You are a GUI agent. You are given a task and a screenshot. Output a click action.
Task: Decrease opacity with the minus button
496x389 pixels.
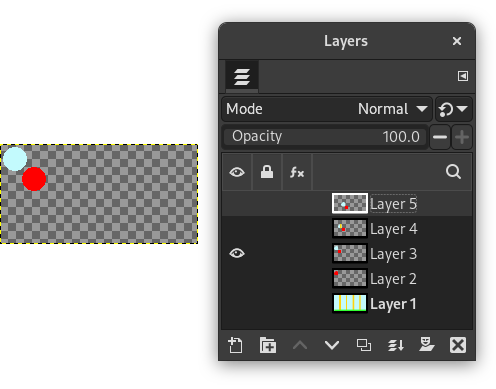[x=440, y=137]
